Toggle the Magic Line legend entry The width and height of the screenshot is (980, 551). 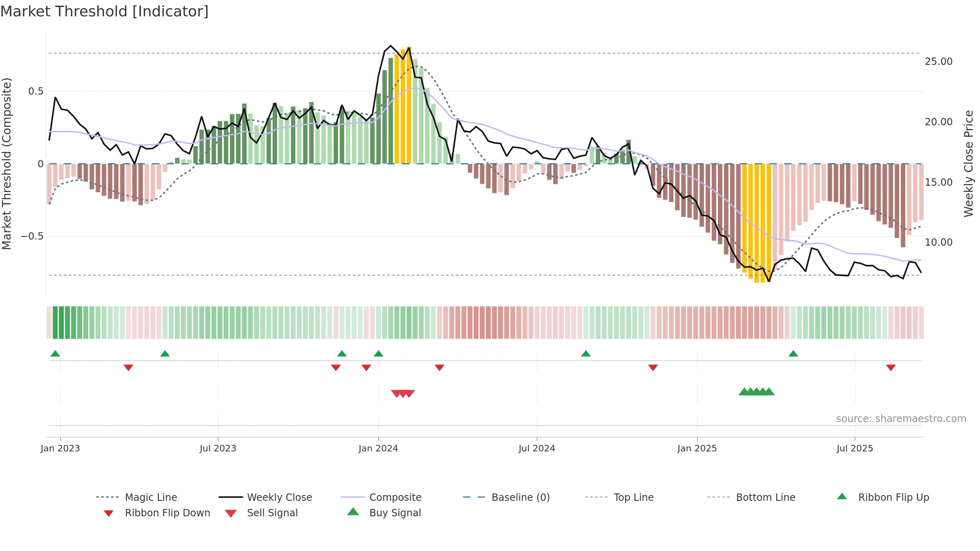point(137,497)
